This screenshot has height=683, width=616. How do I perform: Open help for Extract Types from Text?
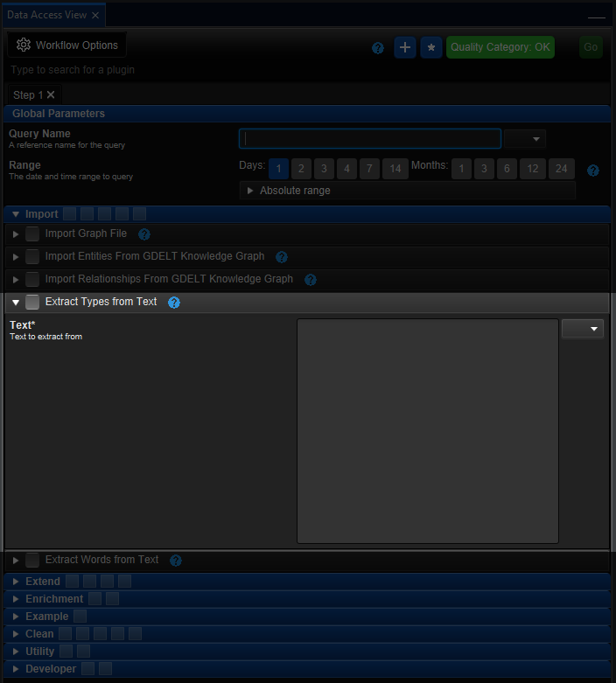coord(173,303)
